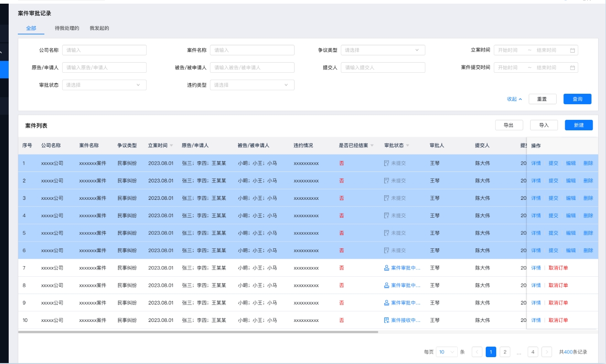Click 查询 button
The width and height of the screenshot is (606, 364).
pyautogui.click(x=578, y=99)
